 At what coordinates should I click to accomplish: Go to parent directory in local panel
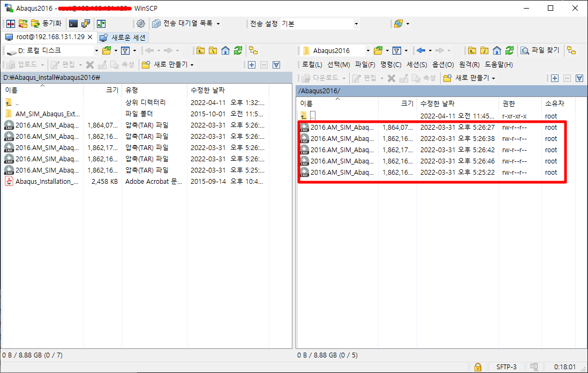(201, 51)
